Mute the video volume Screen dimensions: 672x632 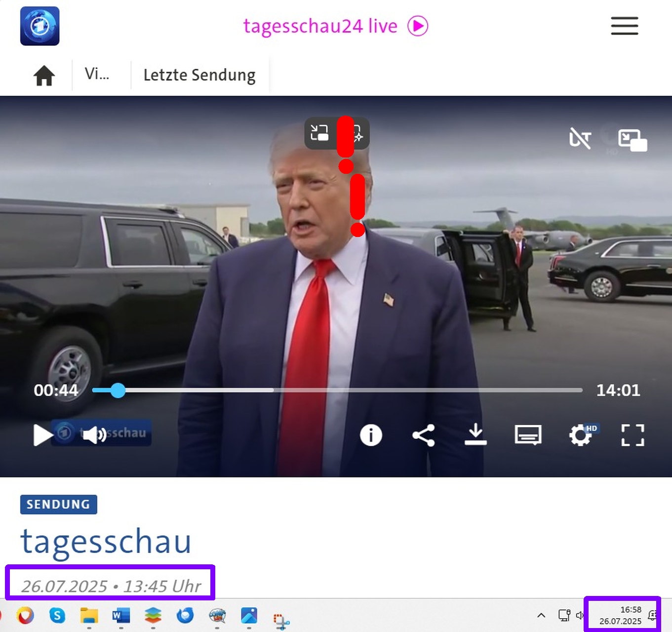click(x=94, y=435)
